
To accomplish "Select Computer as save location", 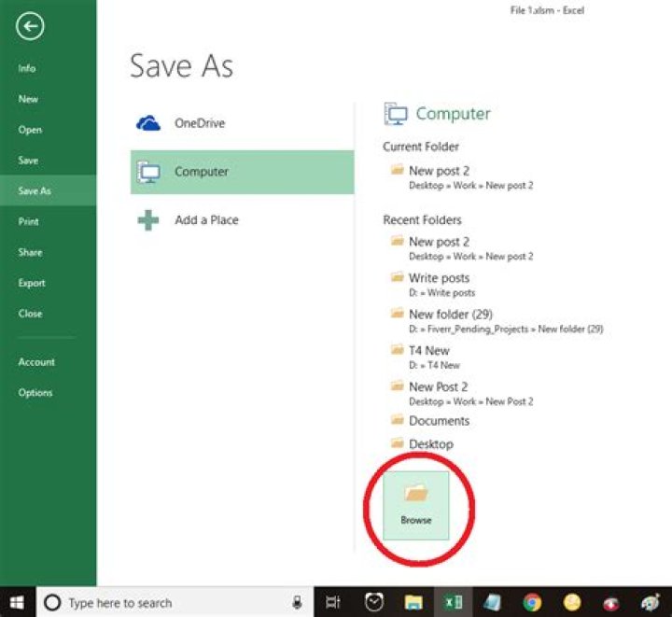I will tap(242, 172).
